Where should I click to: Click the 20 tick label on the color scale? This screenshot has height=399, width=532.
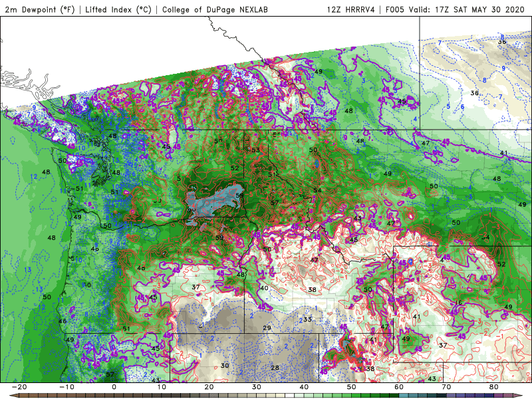(x=209, y=387)
